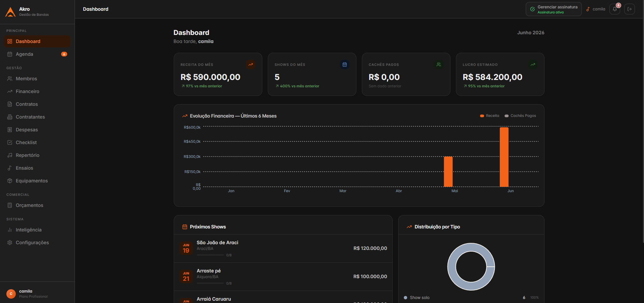Click the Junho 2026 date label

pos(531,33)
